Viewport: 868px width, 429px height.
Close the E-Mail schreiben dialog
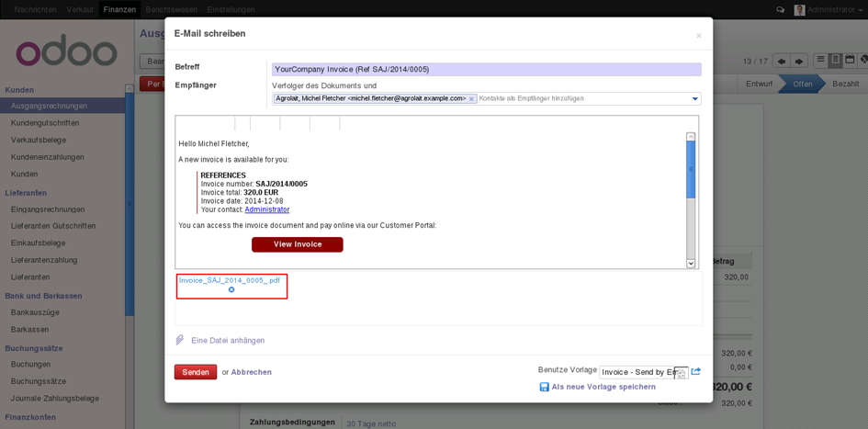699,36
